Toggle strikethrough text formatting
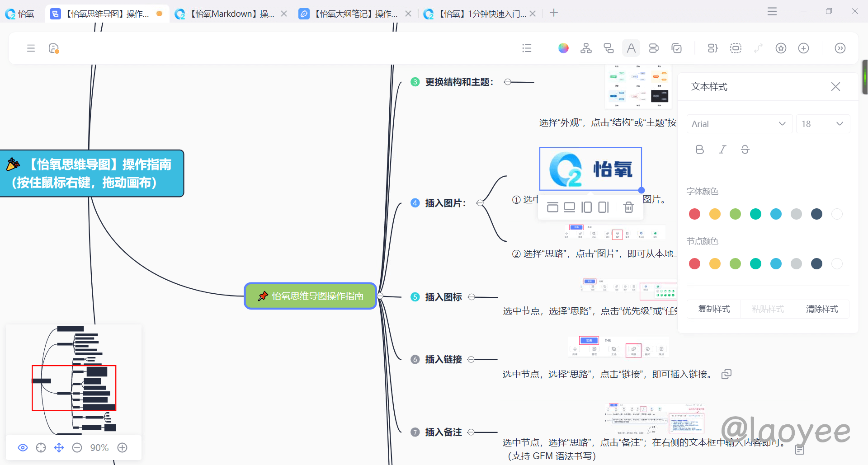 click(745, 150)
